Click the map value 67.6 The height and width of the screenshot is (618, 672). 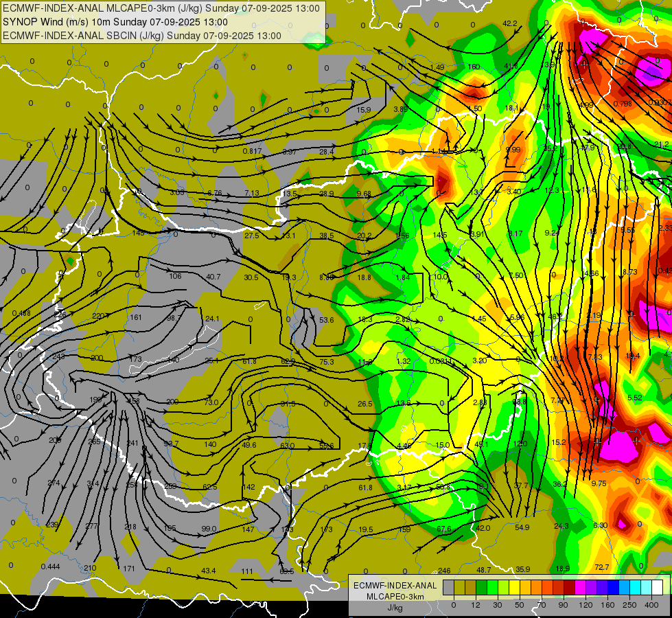(443, 529)
